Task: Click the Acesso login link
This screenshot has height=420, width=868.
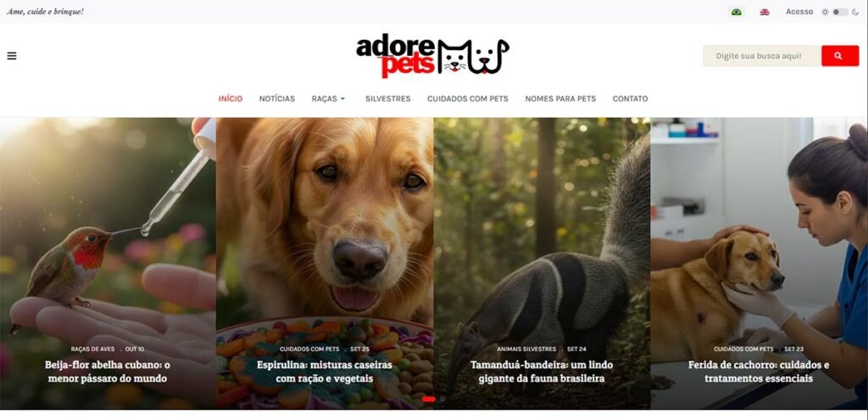Action: [799, 12]
